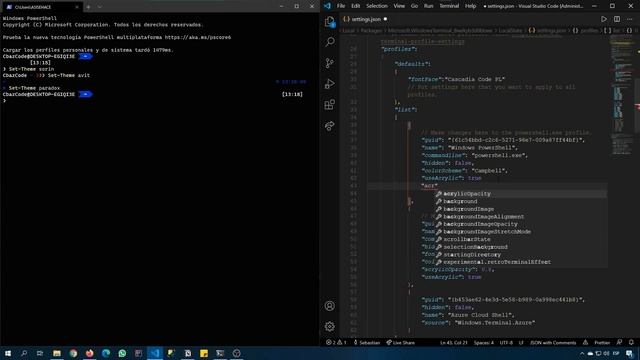Screen dimensions: 640x360
Task: Add a new tab in Windows Terminal
Action: coord(88,7)
